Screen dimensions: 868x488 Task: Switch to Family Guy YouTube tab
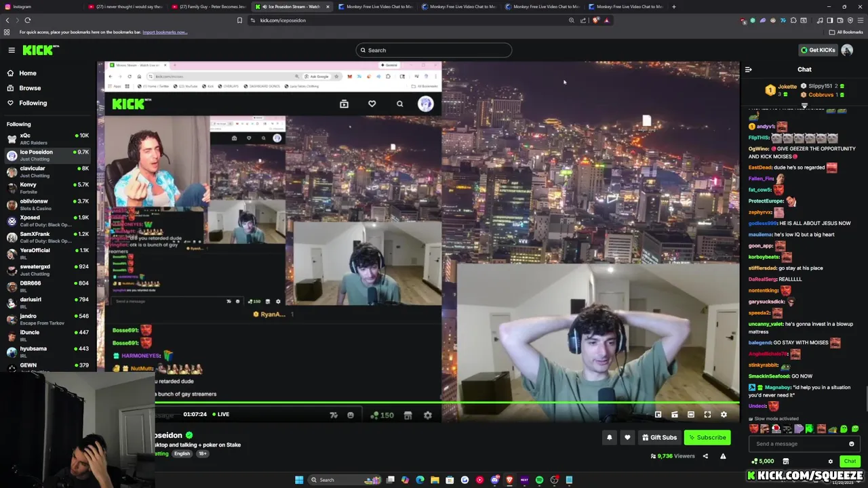click(209, 7)
